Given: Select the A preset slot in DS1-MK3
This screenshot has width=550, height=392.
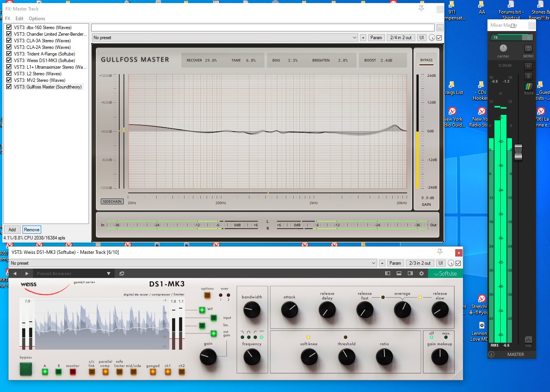Looking at the screenshot, I should [x=45, y=372].
